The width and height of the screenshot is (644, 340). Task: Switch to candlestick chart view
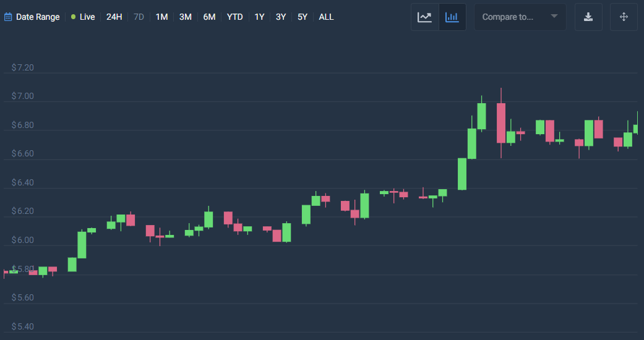(x=452, y=17)
